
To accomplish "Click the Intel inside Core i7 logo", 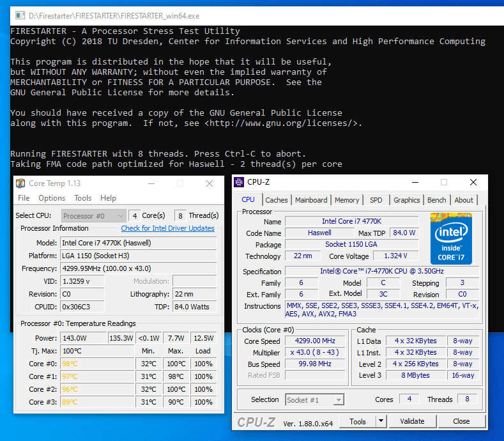I will (x=451, y=238).
